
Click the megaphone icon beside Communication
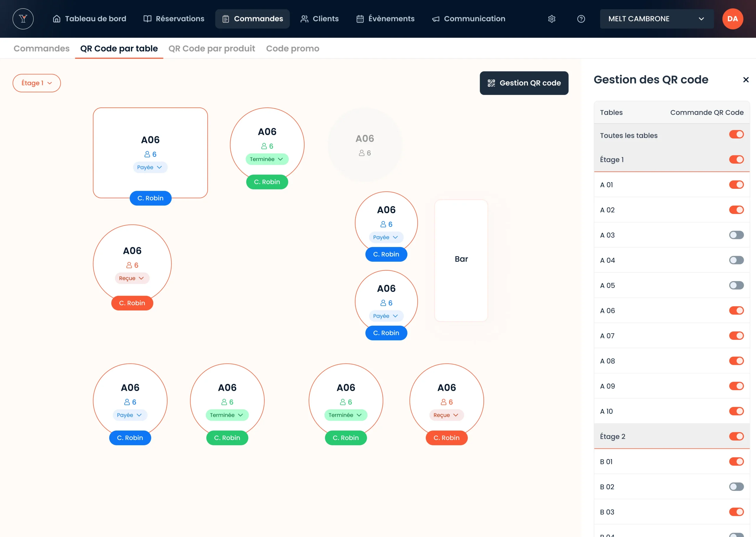pyautogui.click(x=436, y=19)
